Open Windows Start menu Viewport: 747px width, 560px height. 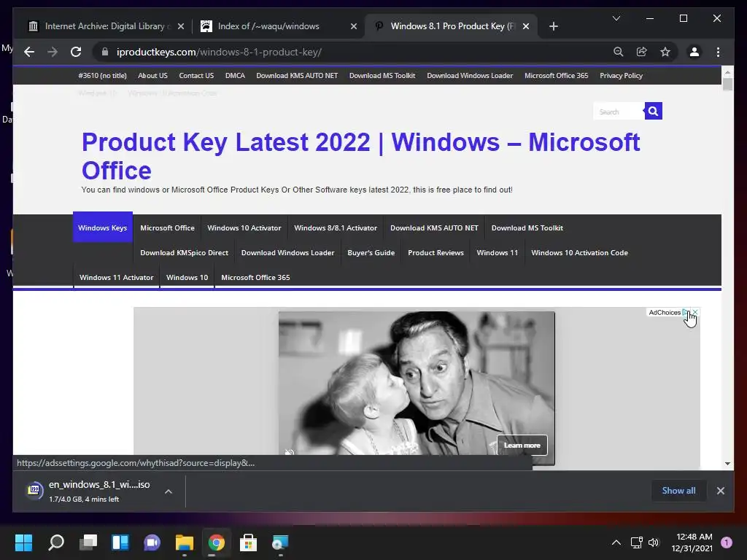pyautogui.click(x=23, y=542)
